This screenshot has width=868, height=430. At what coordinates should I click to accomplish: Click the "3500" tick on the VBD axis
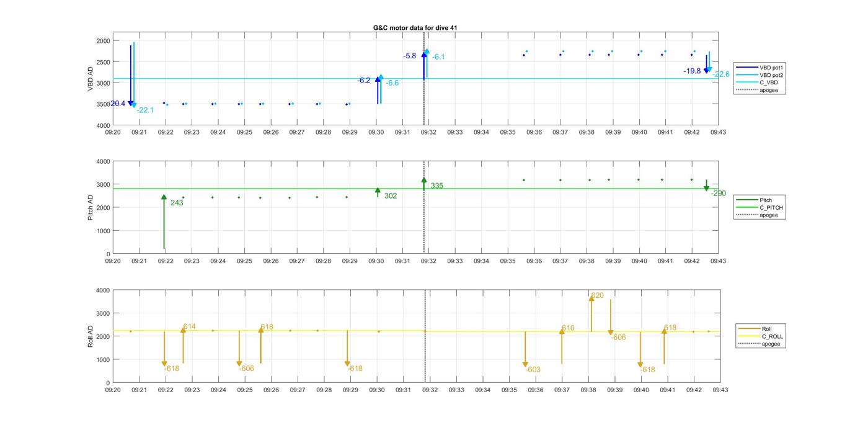click(103, 104)
